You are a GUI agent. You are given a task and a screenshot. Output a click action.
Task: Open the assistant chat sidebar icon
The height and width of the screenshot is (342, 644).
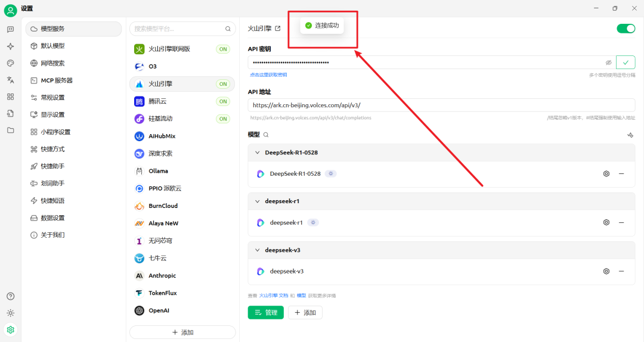click(10, 30)
